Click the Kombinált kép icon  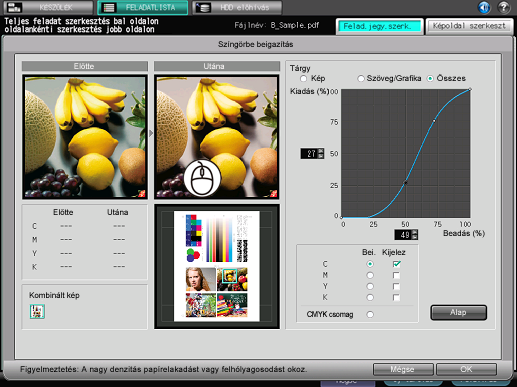[37, 311]
